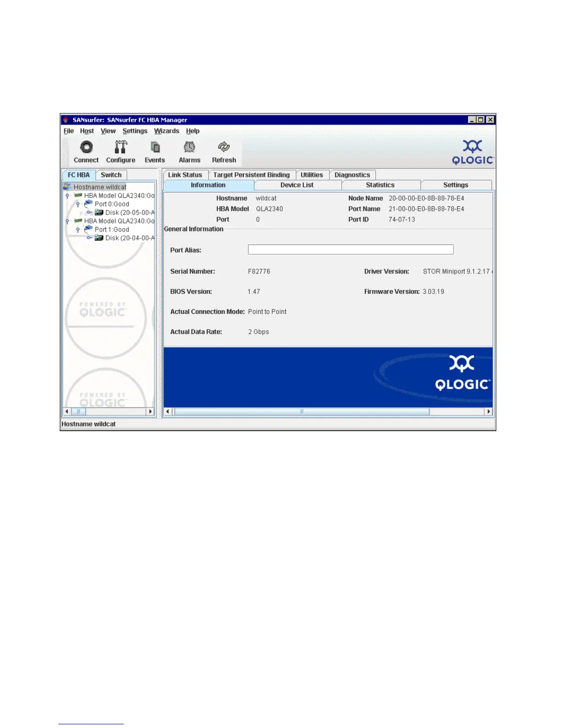Select the Device List tab
Viewport: 563px width, 728px height.
click(297, 185)
